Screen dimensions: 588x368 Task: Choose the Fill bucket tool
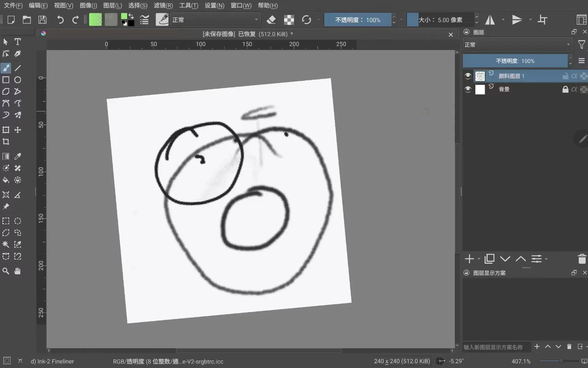tap(6, 180)
